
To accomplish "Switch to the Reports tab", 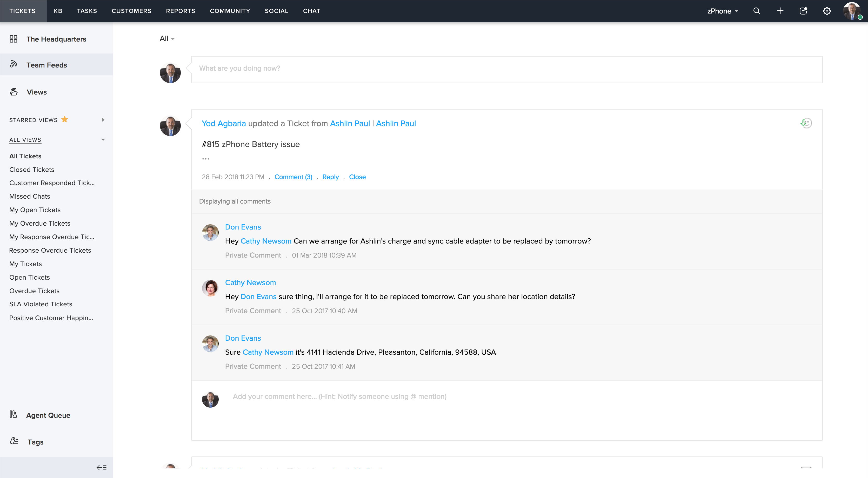I will pos(180,11).
